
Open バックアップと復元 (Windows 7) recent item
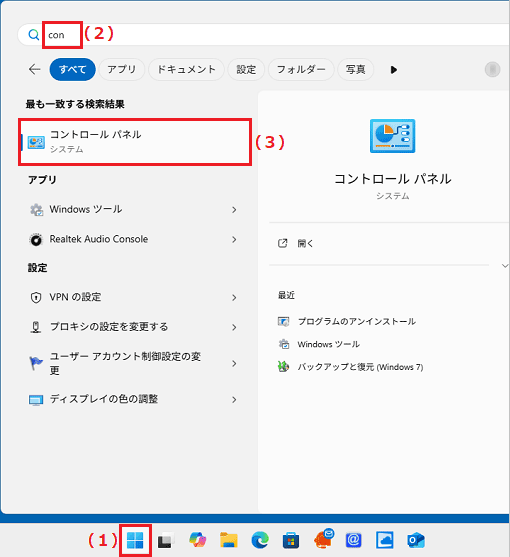coord(360,367)
